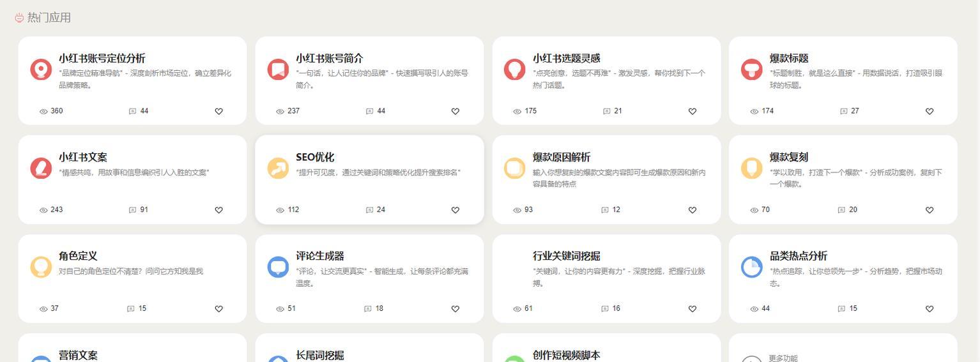This screenshot has width=980, height=362.
Task: Open the 创作短视频脚本 card title
Action: click(566, 355)
